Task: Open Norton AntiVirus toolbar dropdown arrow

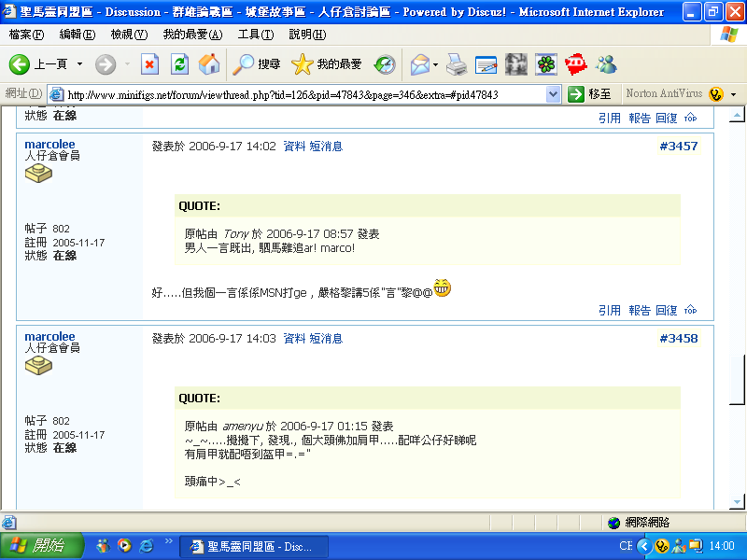Action: click(734, 94)
